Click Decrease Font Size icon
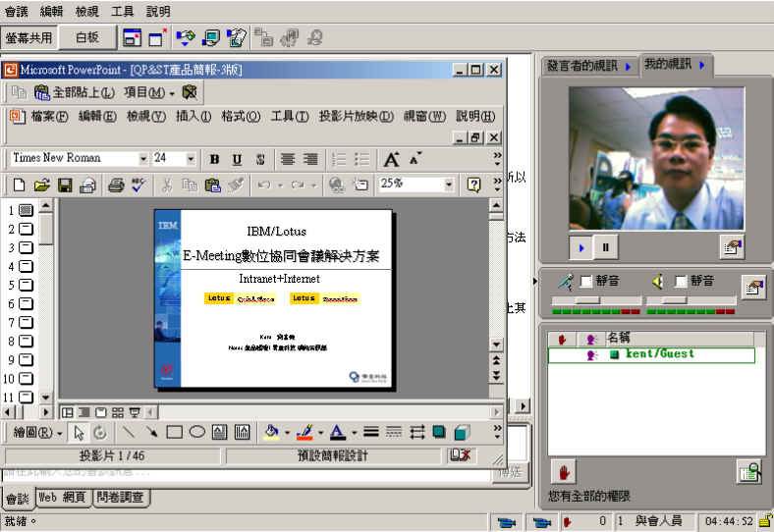The image size is (774, 532). (x=415, y=159)
